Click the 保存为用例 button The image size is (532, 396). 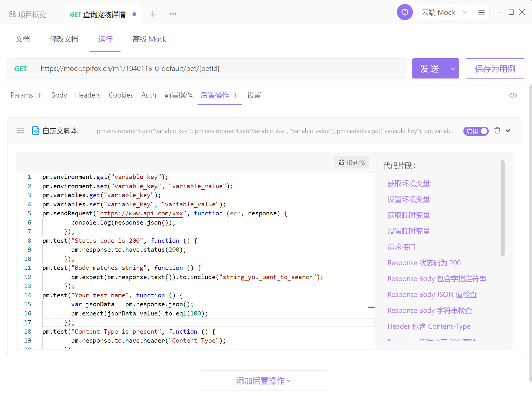pyautogui.click(x=495, y=68)
